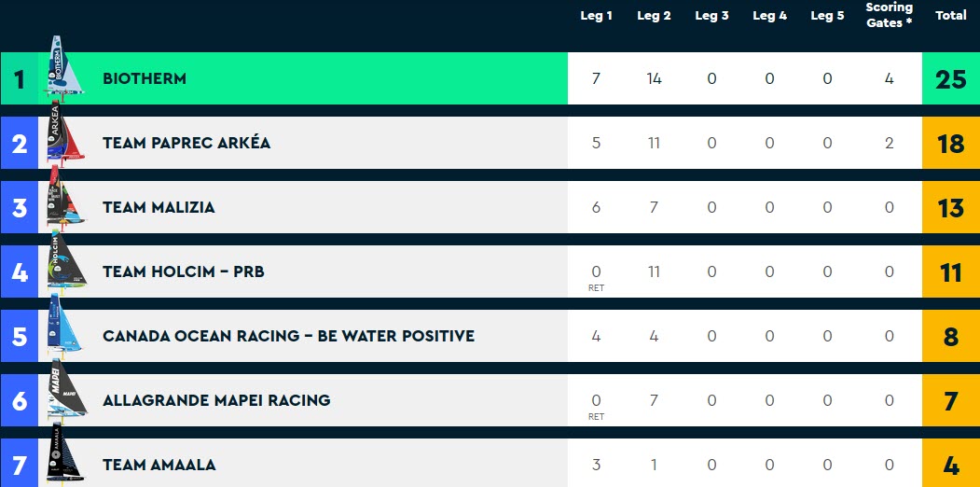Open the BIOTHERM team name

pyautogui.click(x=145, y=78)
